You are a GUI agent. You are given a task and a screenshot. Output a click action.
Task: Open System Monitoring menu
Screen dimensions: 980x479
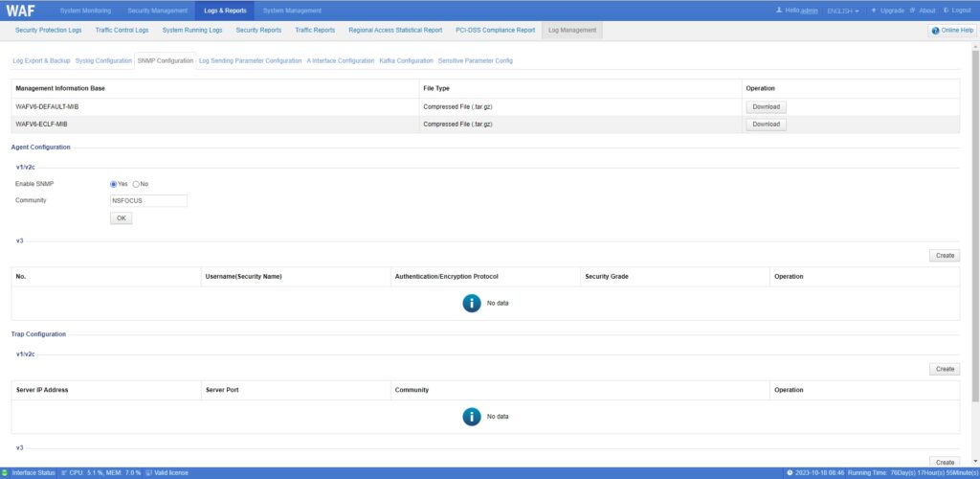pyautogui.click(x=85, y=11)
